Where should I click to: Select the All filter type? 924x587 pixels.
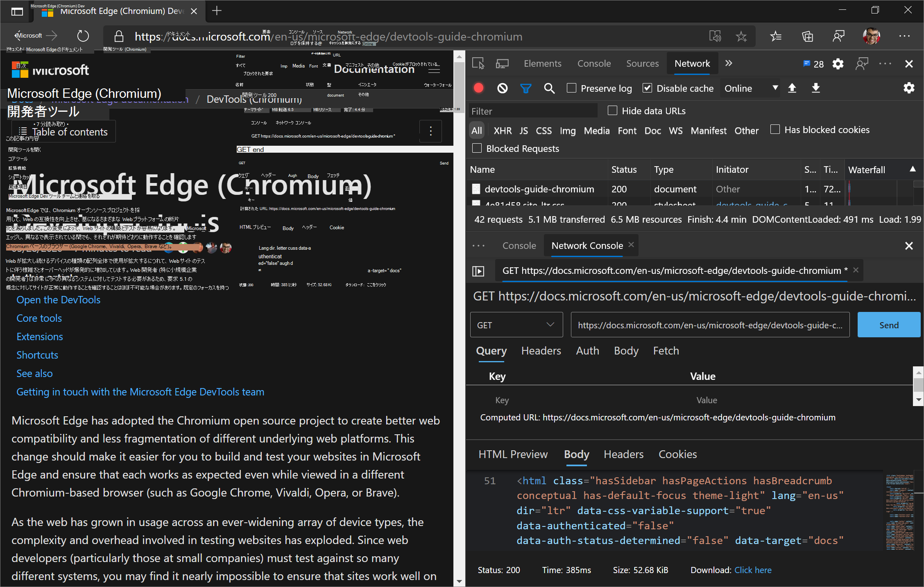[x=477, y=131]
